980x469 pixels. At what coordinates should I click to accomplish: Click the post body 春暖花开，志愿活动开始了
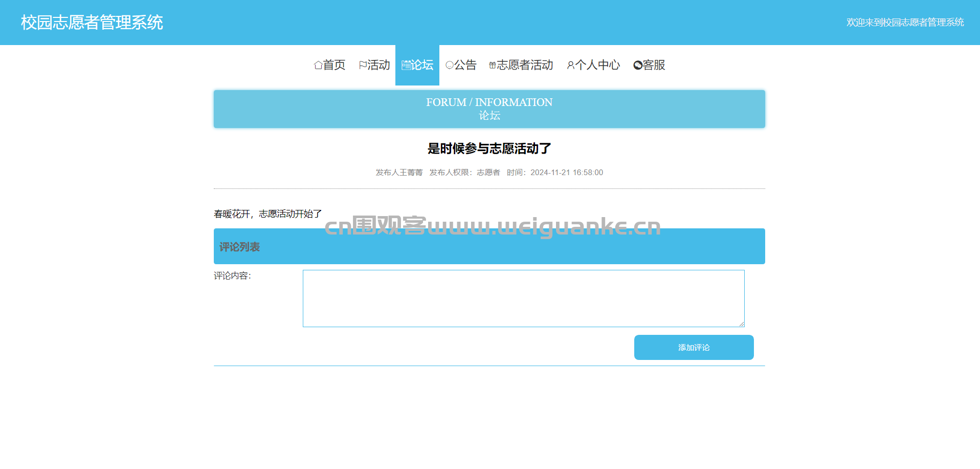[x=268, y=214]
